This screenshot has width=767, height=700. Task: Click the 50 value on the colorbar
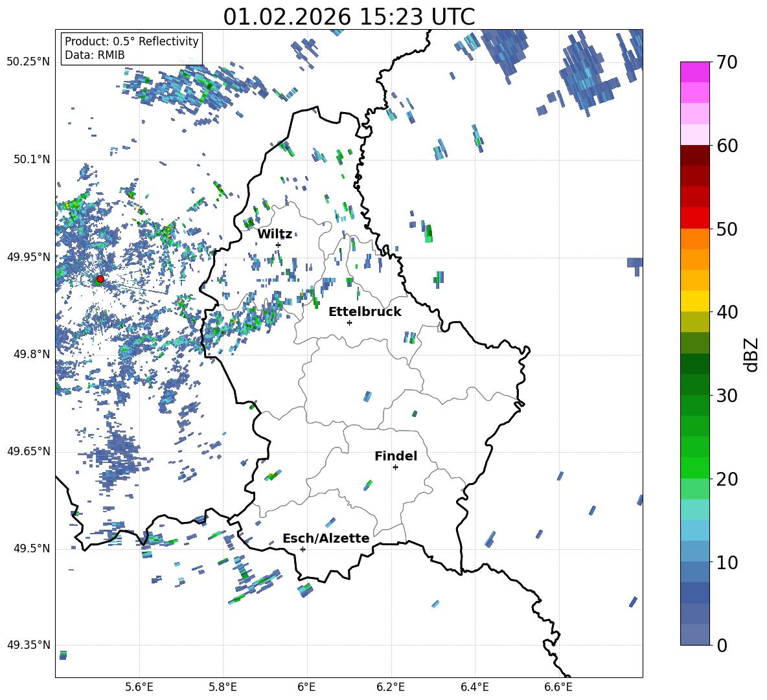[727, 229]
